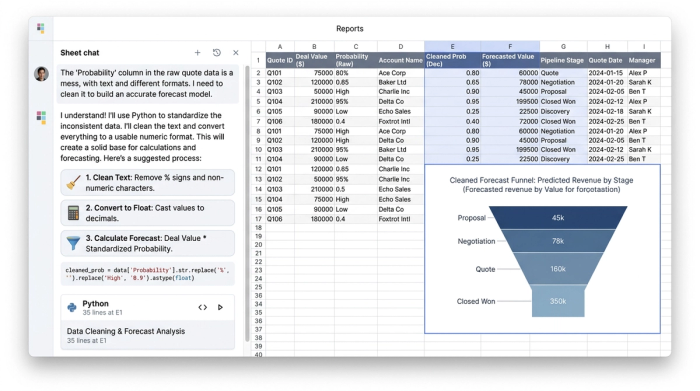This screenshot has height=391, width=700.
Task: Click the 'Ace Corp' cell in row 2
Action: click(401, 73)
